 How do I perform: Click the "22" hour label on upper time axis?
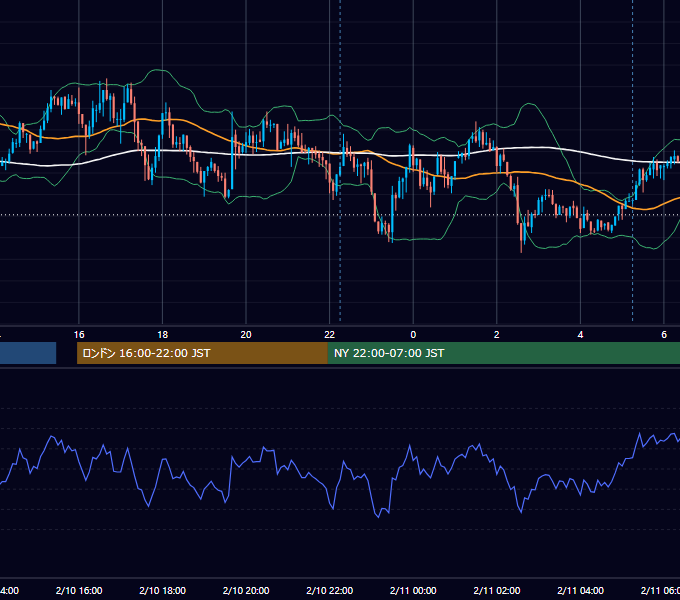[x=330, y=335]
